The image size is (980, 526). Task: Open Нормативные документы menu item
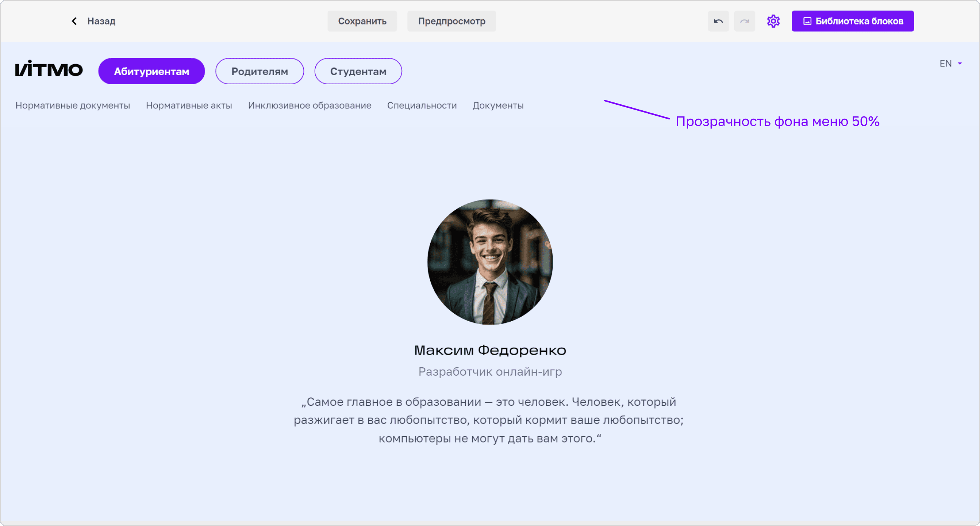[73, 105]
